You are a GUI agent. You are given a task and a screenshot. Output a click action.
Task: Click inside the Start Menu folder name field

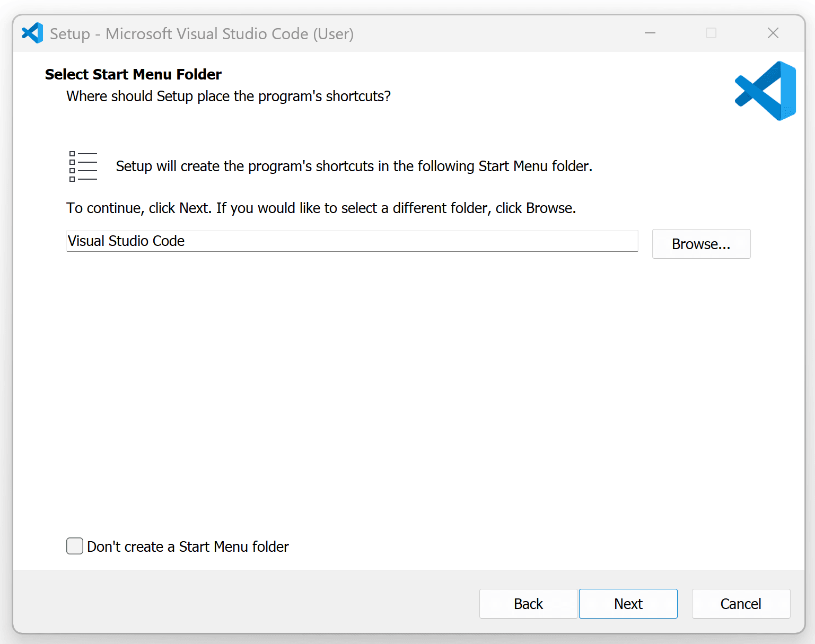[x=350, y=241]
